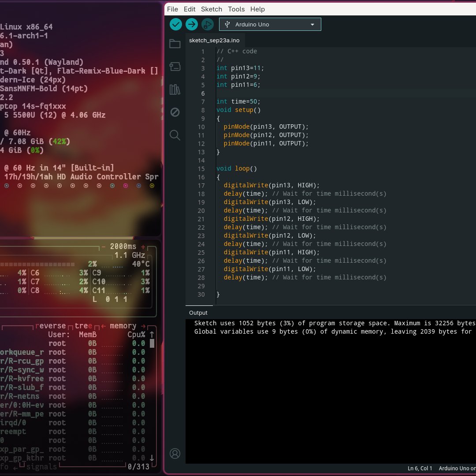This screenshot has width=476, height=476.
Task: Start debugging from the toolbar
Action: click(207, 24)
